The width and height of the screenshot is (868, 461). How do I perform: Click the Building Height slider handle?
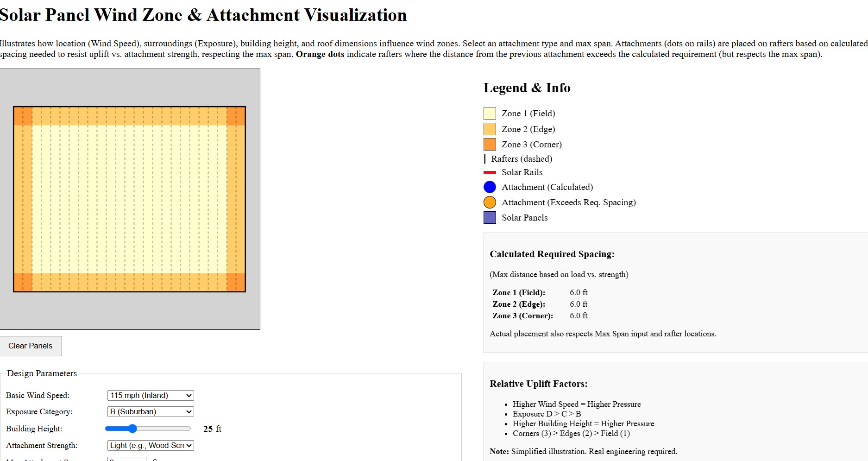pos(132,429)
